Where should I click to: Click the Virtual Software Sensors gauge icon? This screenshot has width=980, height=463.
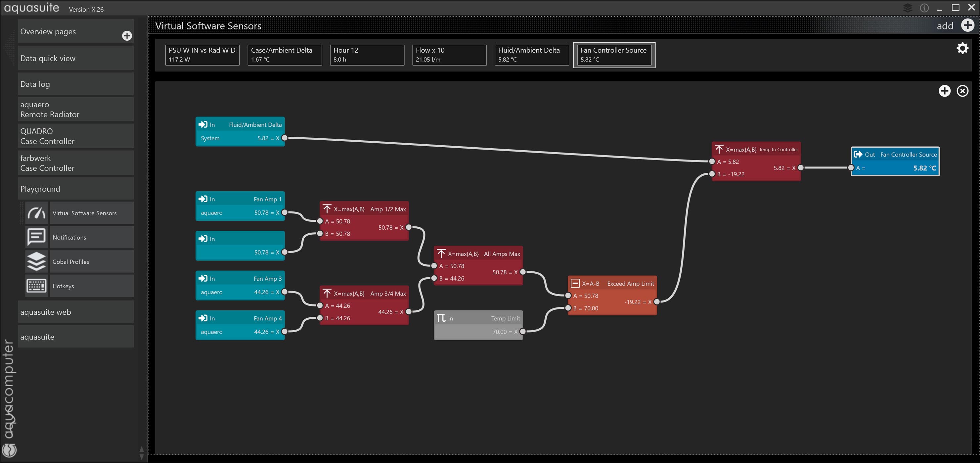(36, 213)
